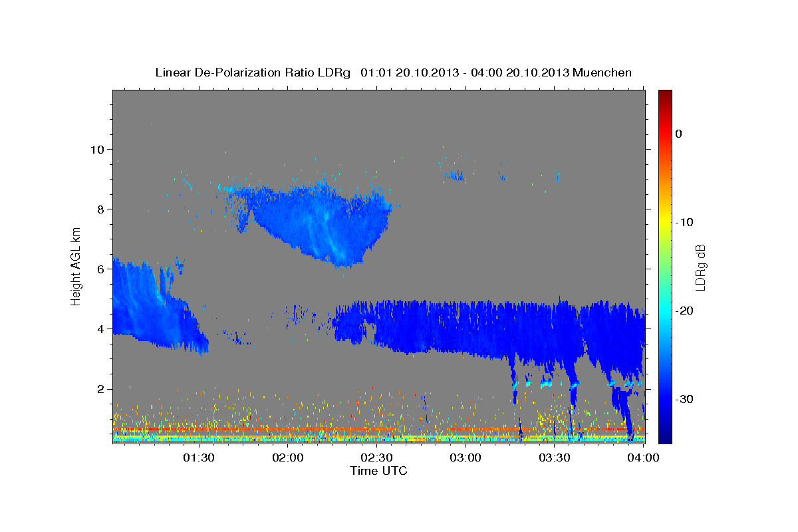
Task: Select the 02:30 time tick label
Action: (376, 458)
